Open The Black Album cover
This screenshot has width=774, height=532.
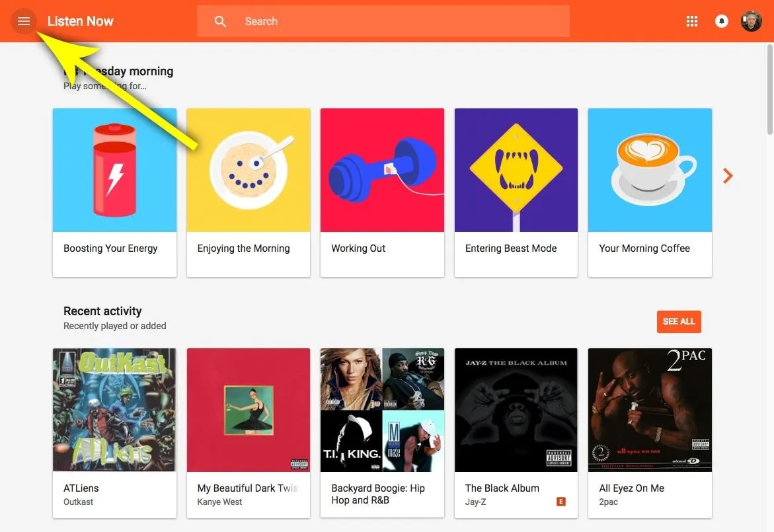[516, 410]
